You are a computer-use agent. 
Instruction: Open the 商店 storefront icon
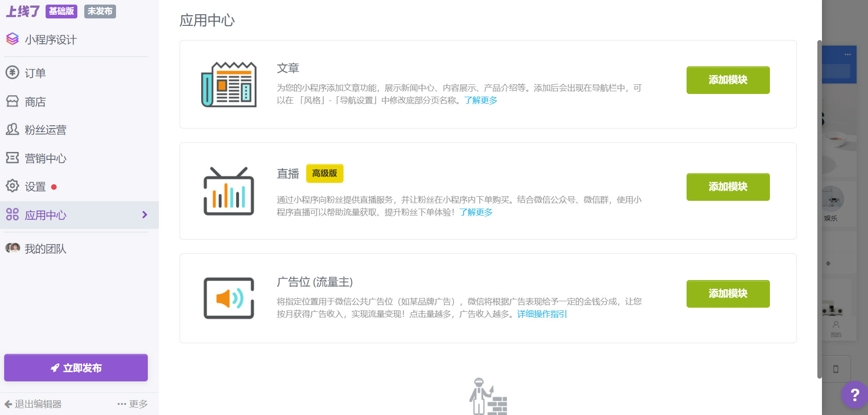point(12,101)
